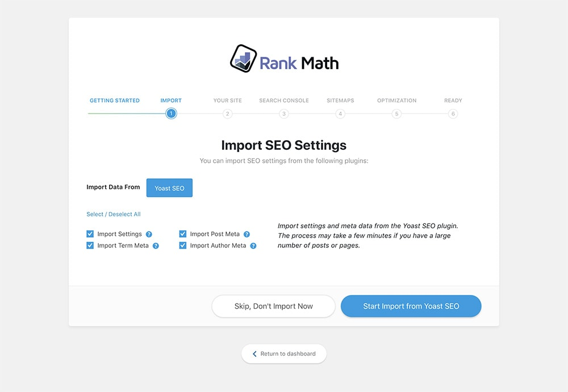Viewport: 568px width, 392px height.
Task: Return to dashboard
Action: tap(284, 353)
